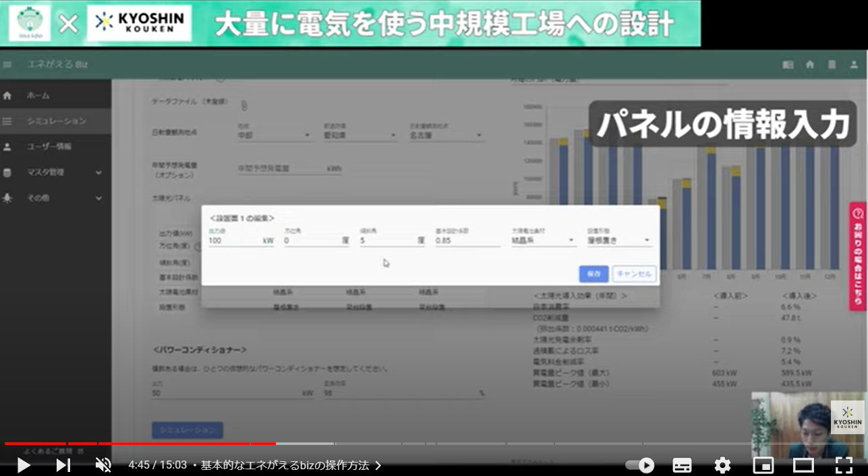Open the 名古屋 observation point dropdown
Viewport: 868px width, 476px height.
(446, 135)
